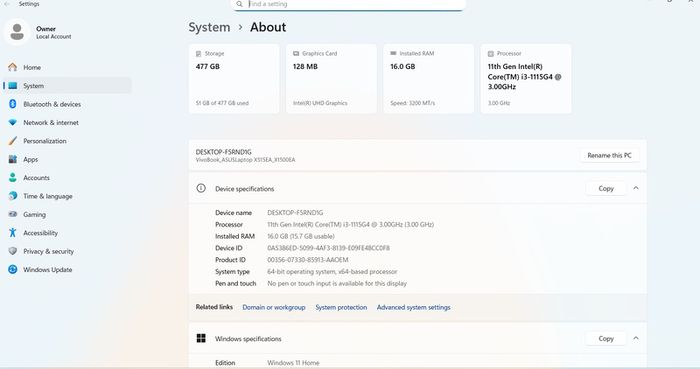The width and height of the screenshot is (700, 369).
Task: Click the Privacy & security shield icon
Action: point(12,251)
